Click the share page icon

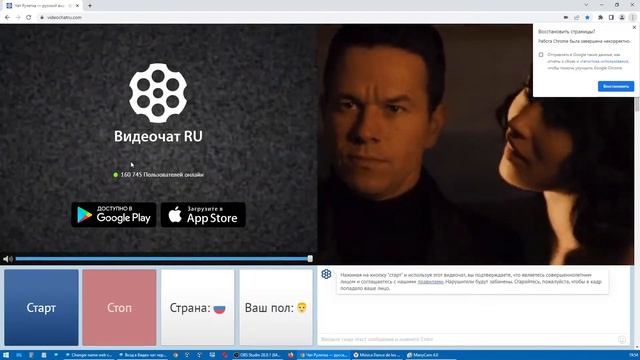[577, 18]
